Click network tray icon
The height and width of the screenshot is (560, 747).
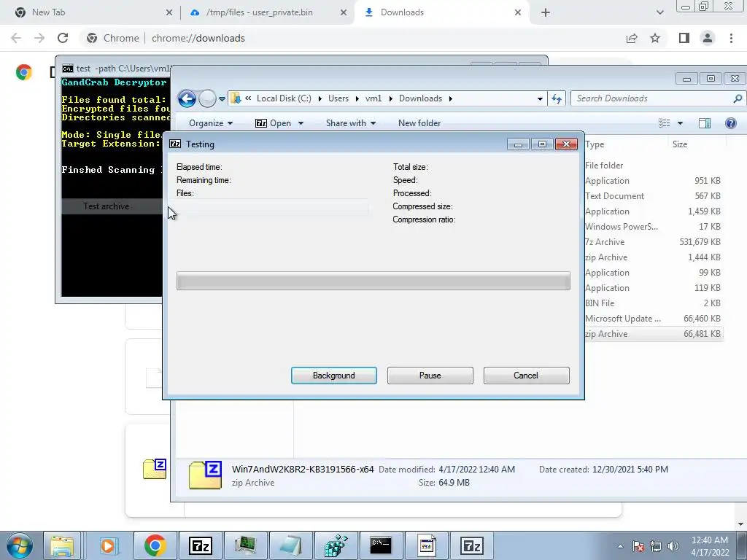tap(656, 546)
